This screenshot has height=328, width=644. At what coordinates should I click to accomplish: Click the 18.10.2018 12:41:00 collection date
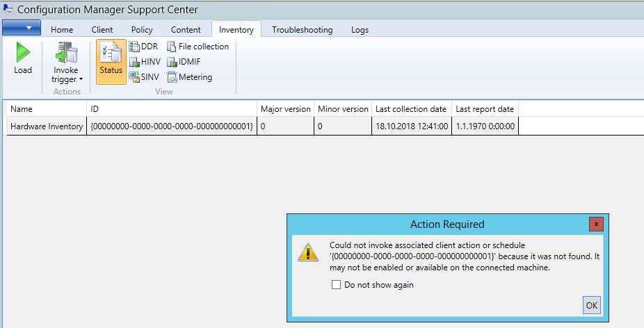(x=412, y=126)
